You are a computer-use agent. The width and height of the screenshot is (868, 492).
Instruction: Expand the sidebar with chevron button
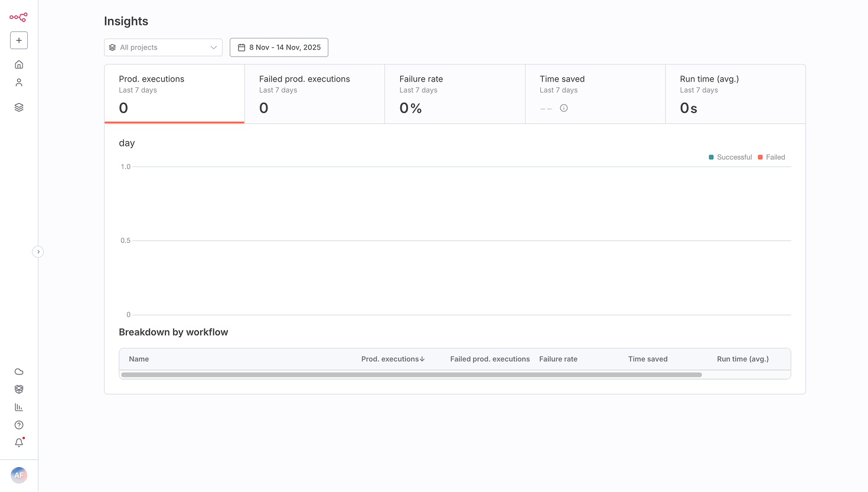38,252
